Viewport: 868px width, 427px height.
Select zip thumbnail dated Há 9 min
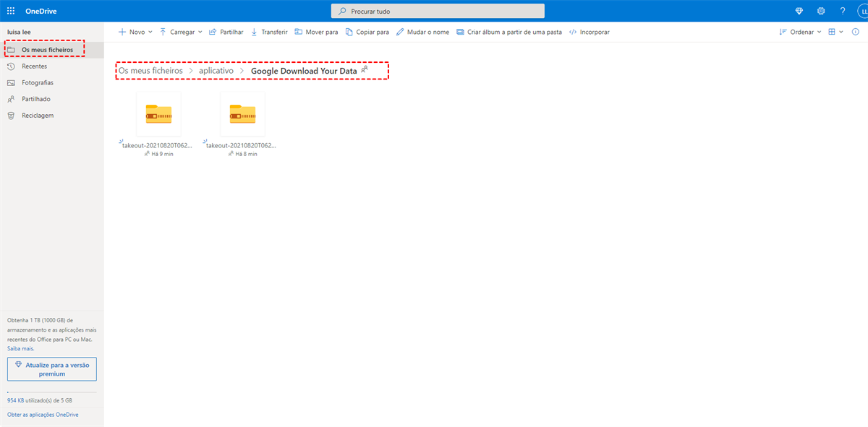coord(158,113)
